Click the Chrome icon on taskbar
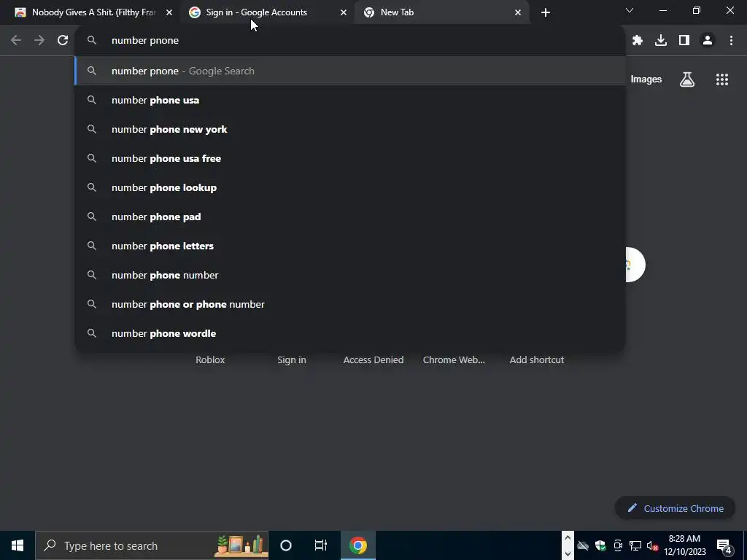 [357, 545]
